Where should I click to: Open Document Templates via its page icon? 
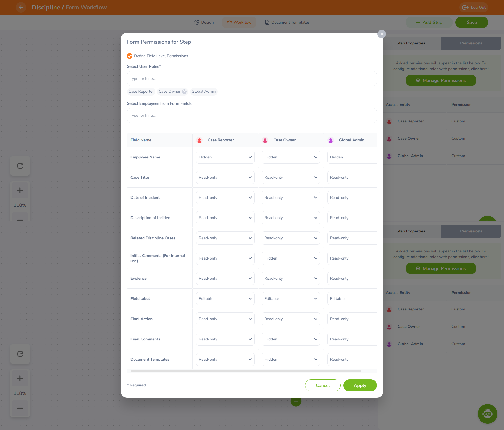267,22
